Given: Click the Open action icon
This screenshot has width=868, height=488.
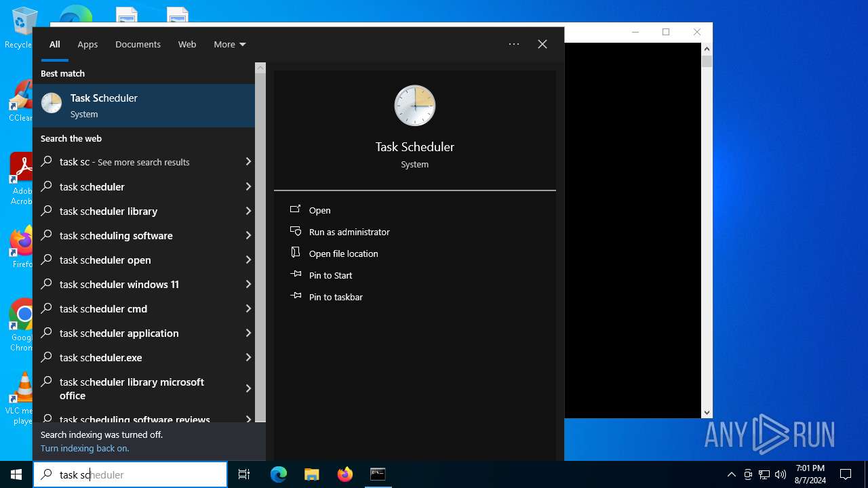Looking at the screenshot, I should [295, 209].
